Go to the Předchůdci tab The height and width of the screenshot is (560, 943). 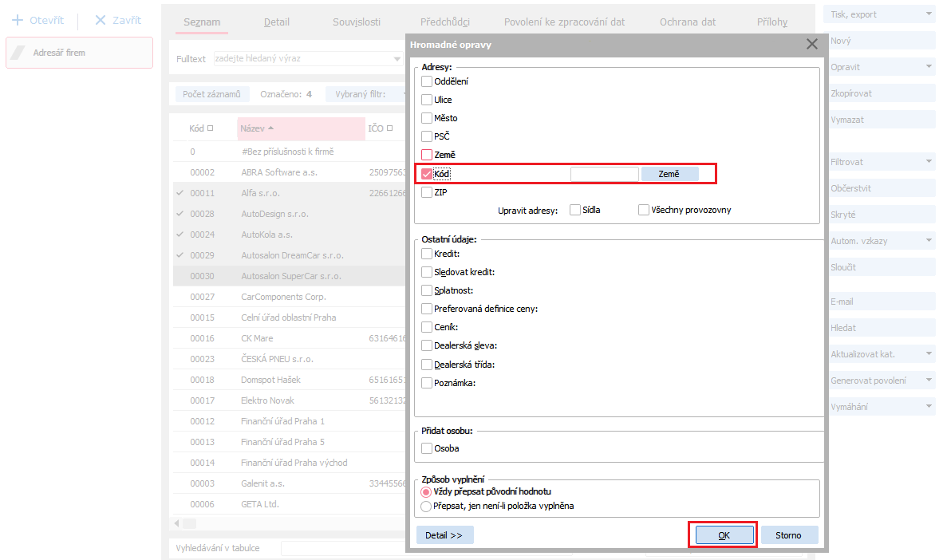click(x=445, y=22)
